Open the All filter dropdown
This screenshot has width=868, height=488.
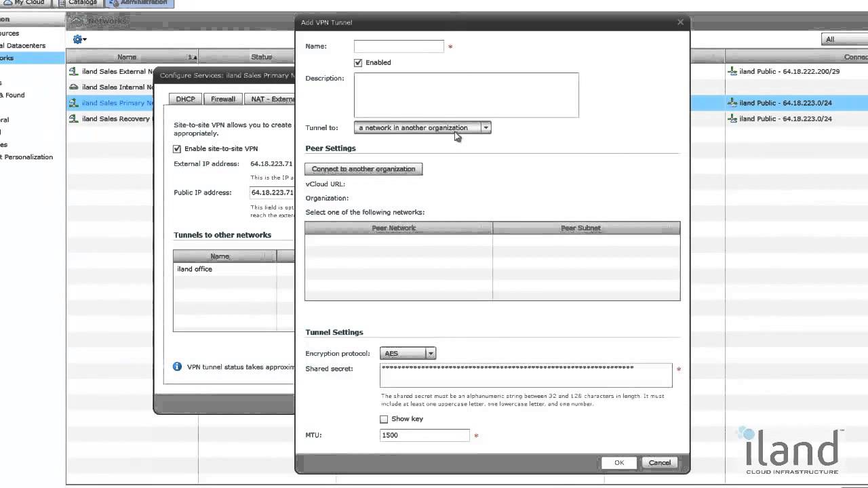click(x=844, y=39)
